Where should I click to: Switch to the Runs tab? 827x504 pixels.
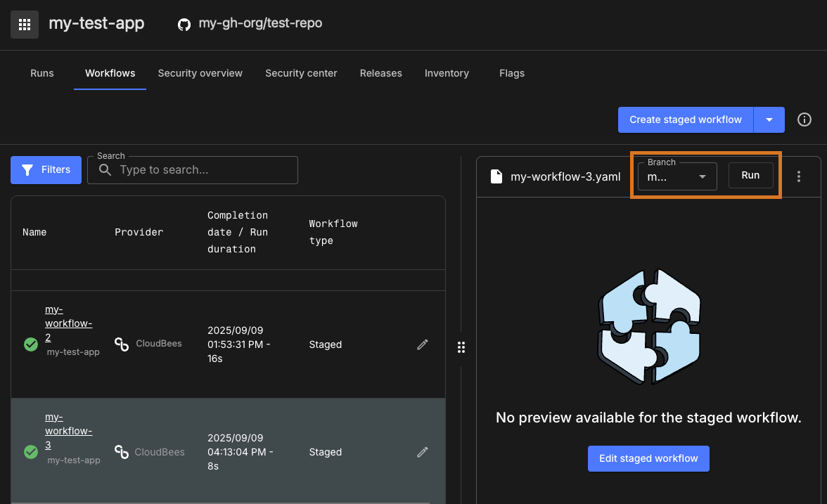pyautogui.click(x=41, y=73)
